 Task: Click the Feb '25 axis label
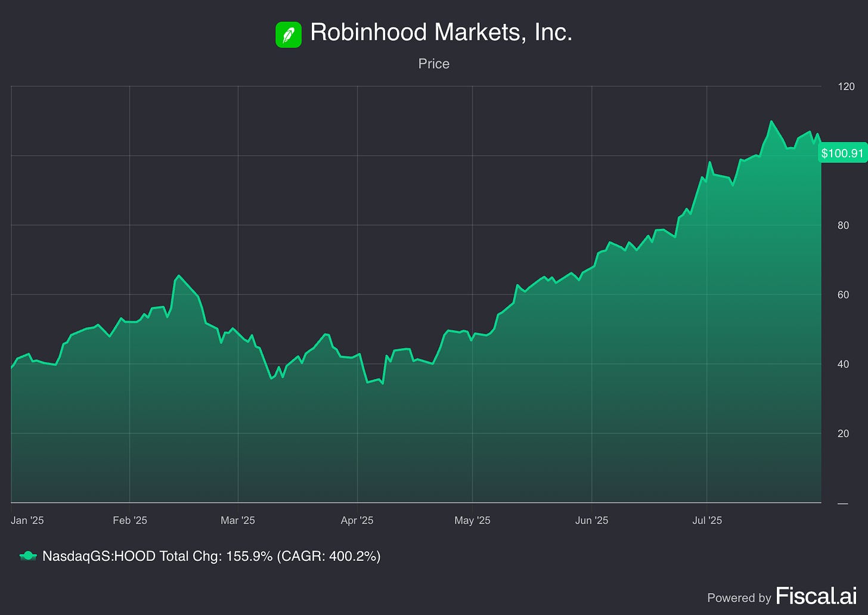(x=130, y=520)
